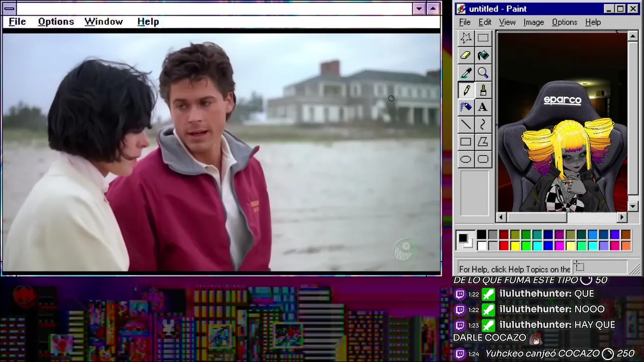Choose the Eraser tool in Paint

pos(466,56)
